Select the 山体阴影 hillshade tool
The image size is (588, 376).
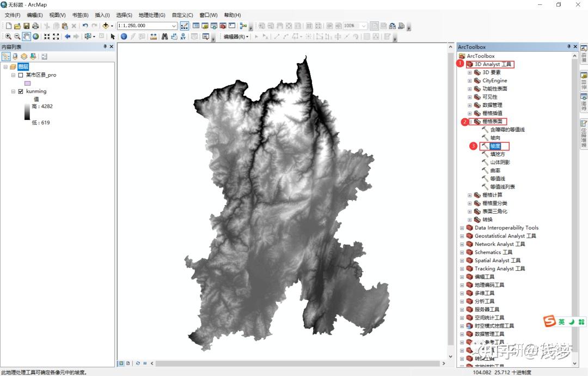point(500,162)
